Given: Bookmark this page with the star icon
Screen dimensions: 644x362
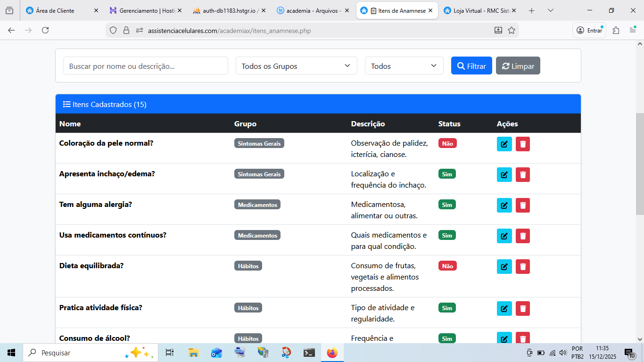Looking at the screenshot, I should pyautogui.click(x=512, y=31).
